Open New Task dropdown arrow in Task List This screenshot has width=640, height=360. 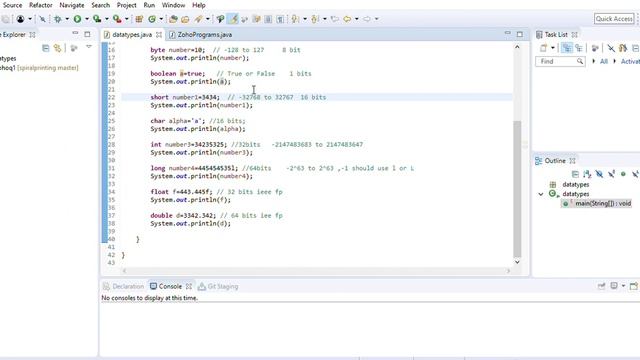553,48
